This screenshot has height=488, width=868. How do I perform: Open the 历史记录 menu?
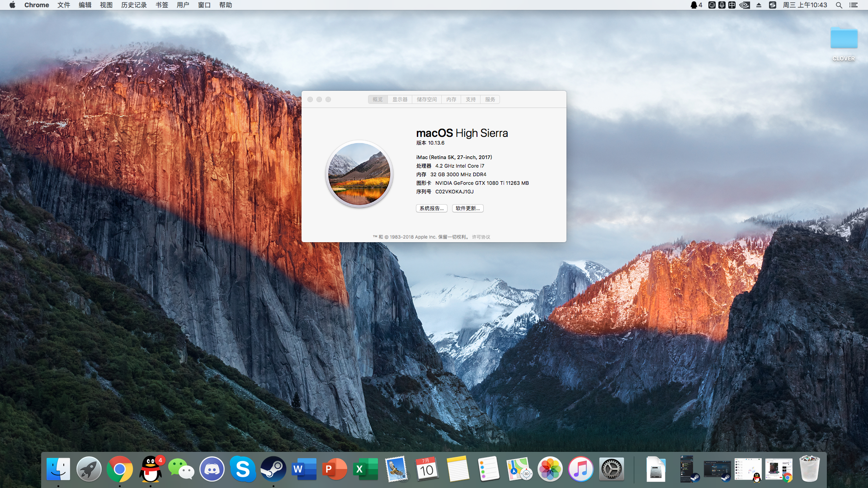[134, 5]
